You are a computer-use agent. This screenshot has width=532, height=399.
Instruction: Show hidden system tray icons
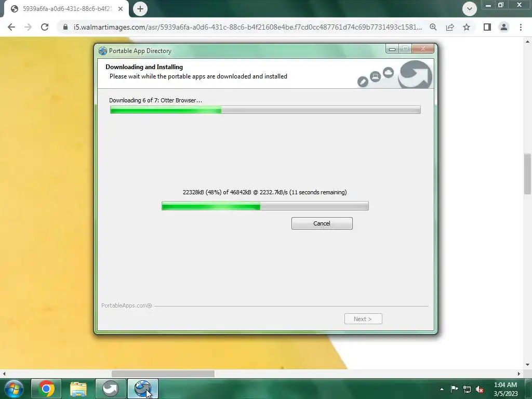(x=442, y=389)
